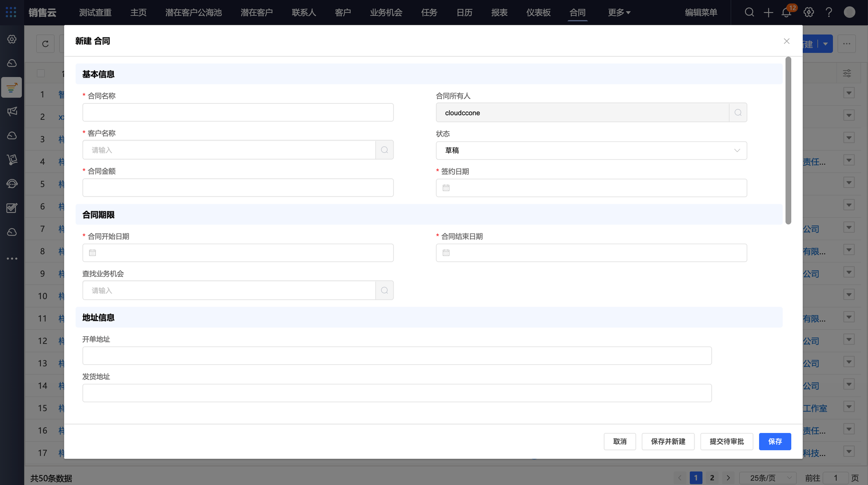Click the app launcher grid icon
Screen dimensions: 868x485
pyautogui.click(x=11, y=12)
